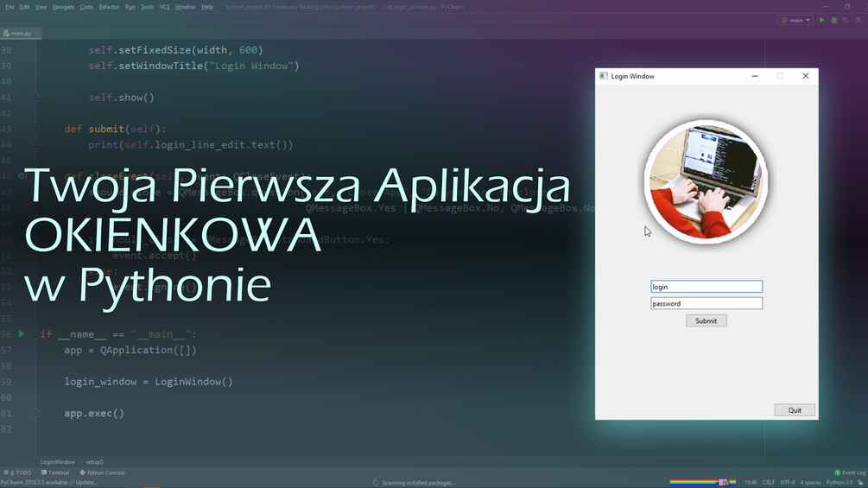Click the setWindowTitle code on line 39
Viewport: 868px width, 488px height.
point(193,66)
